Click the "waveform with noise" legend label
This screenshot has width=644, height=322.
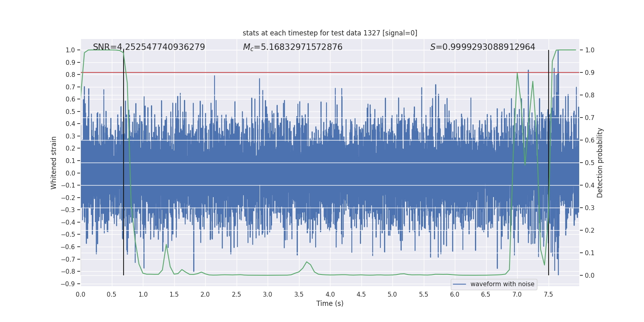(x=502, y=284)
